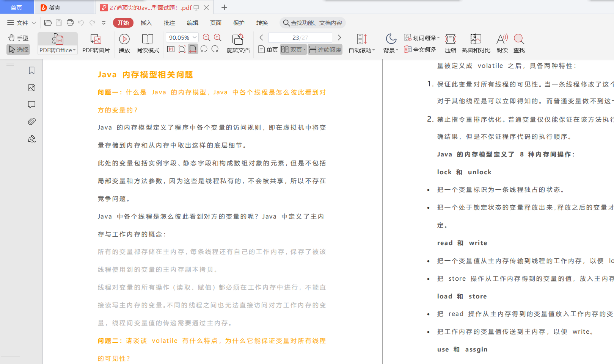Viewport: 614px width, 364px height.
Task: Click the heading 'Java 内存模型相关问题'
Action: 145,75
